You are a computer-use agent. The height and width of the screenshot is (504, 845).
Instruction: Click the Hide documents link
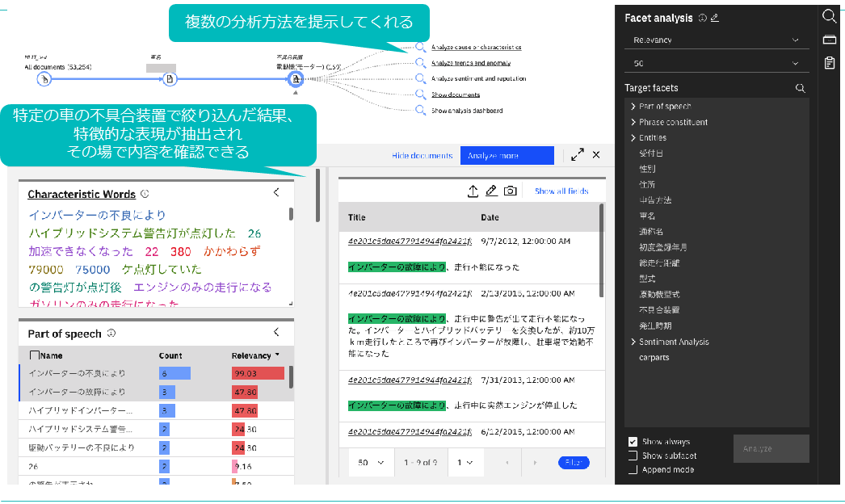pyautogui.click(x=422, y=155)
